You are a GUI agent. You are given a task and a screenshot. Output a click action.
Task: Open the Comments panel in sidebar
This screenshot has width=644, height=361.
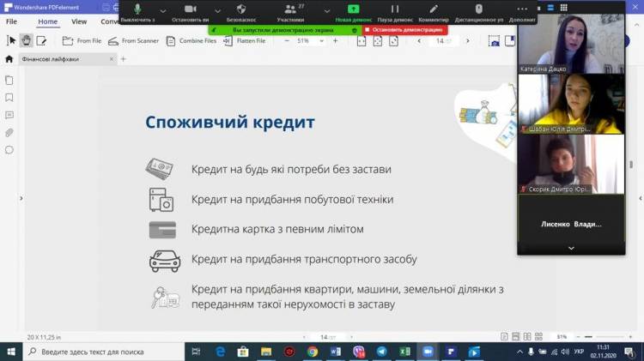pos(9,115)
